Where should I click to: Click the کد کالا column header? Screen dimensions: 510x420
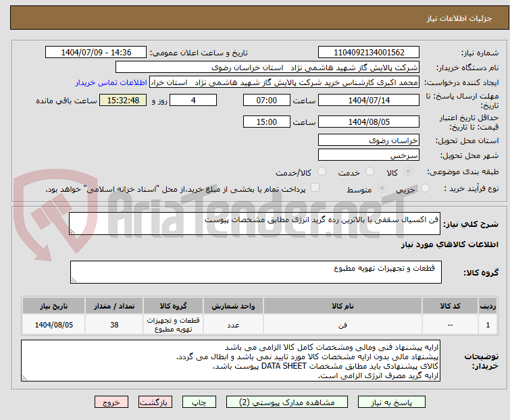tap(450, 306)
